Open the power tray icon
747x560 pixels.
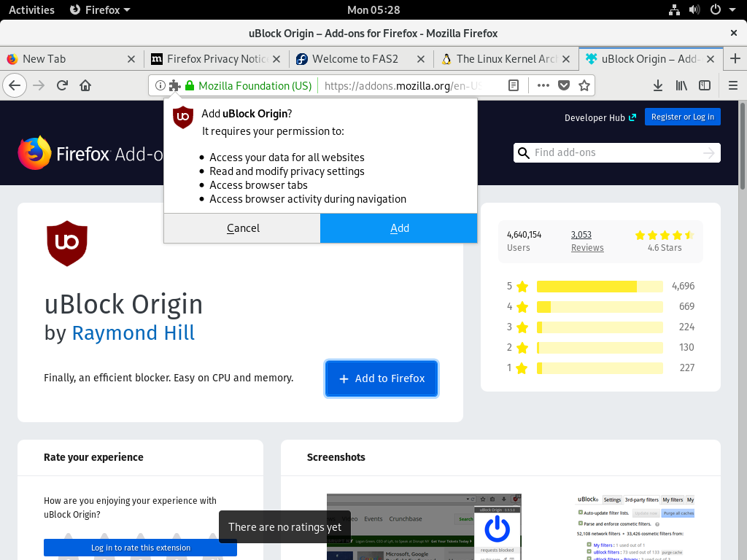715,9
